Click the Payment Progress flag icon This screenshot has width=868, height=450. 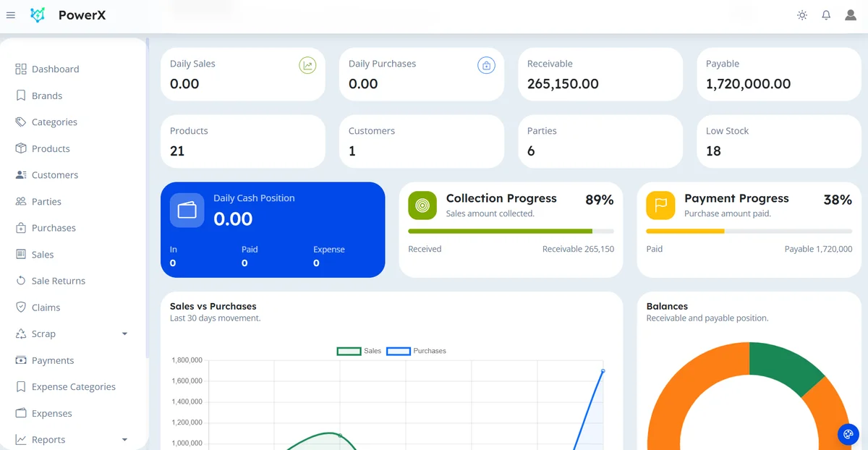pyautogui.click(x=660, y=205)
